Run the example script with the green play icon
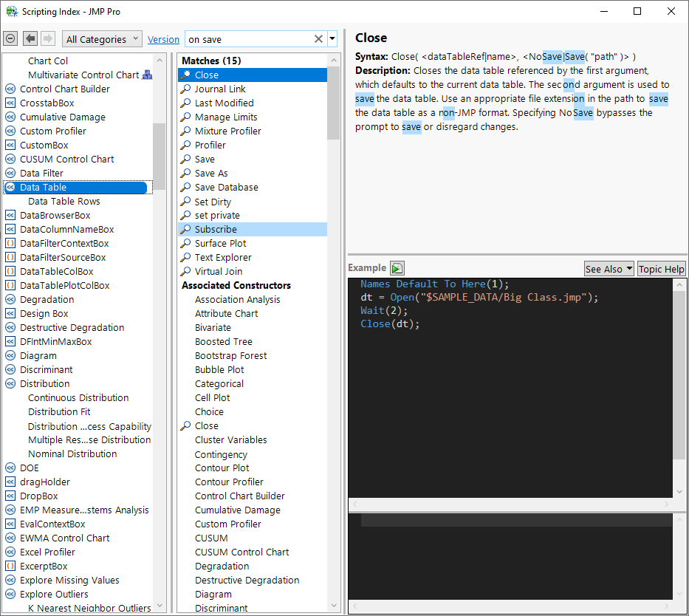This screenshot has height=616, width=689. [x=397, y=268]
